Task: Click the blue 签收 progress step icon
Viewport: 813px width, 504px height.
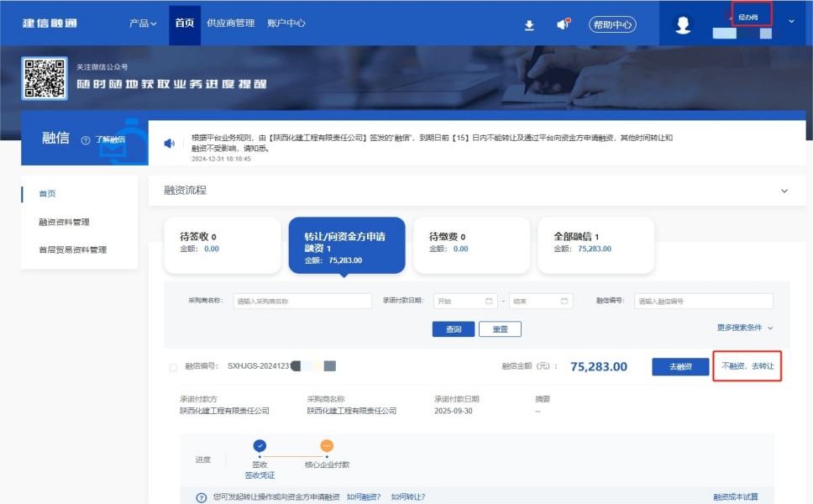Action: 260,446
